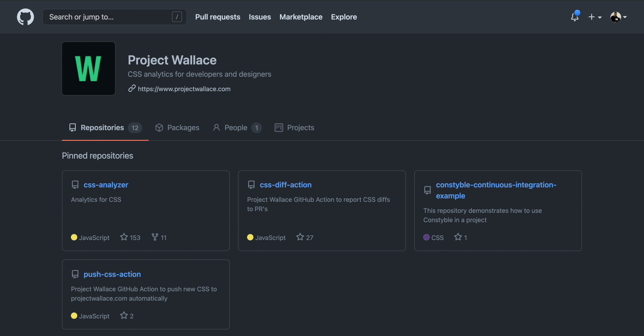Click star icon on constyble example card
The height and width of the screenshot is (336, 644).
[x=458, y=237]
